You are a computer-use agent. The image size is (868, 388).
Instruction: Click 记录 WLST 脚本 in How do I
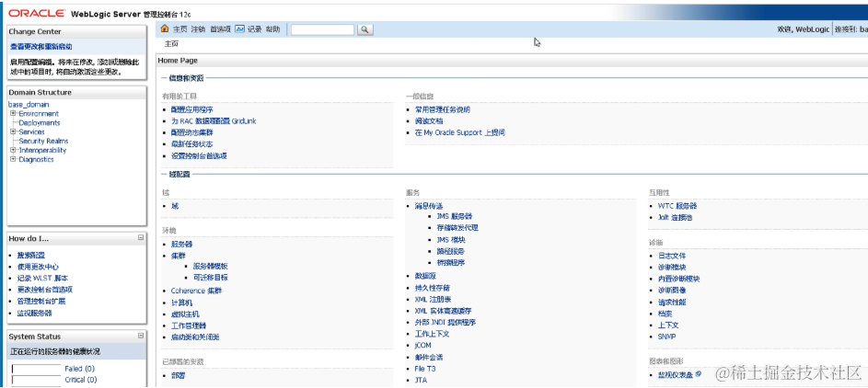coord(42,278)
